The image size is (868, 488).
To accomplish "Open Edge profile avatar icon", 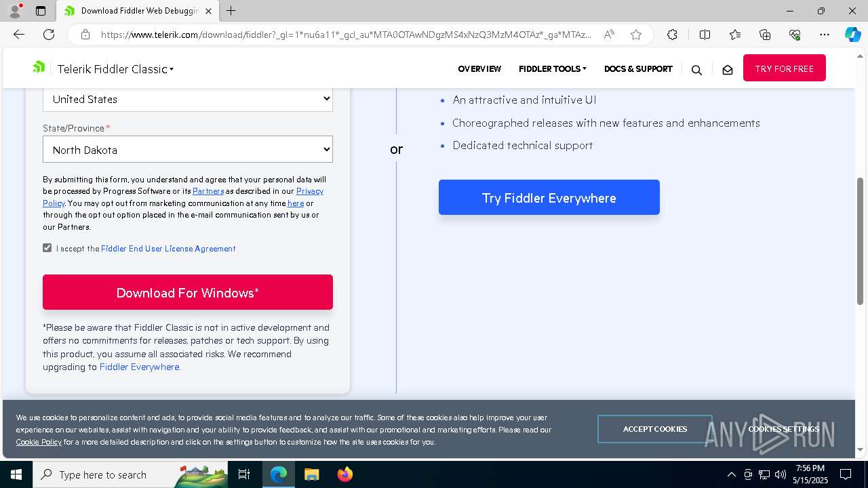I will [15, 11].
